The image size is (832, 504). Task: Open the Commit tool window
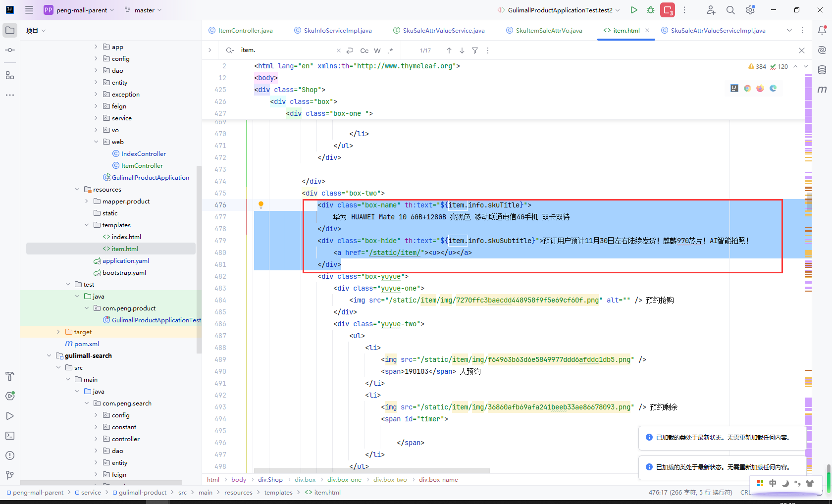[x=10, y=50]
